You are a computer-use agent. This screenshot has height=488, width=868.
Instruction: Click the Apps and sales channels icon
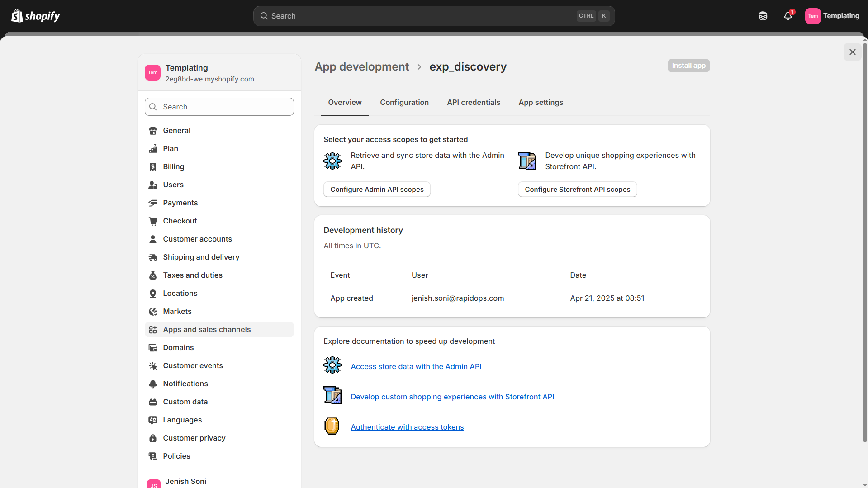(153, 330)
